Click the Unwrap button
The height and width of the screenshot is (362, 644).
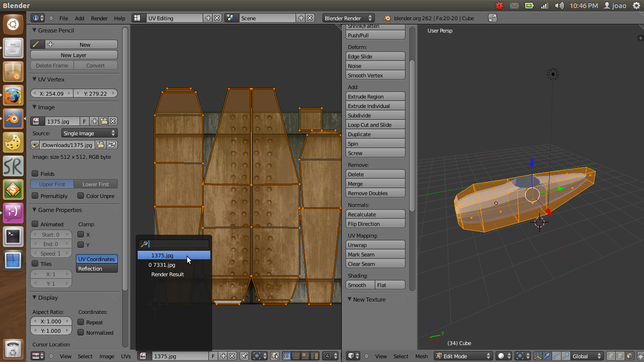tap(375, 245)
